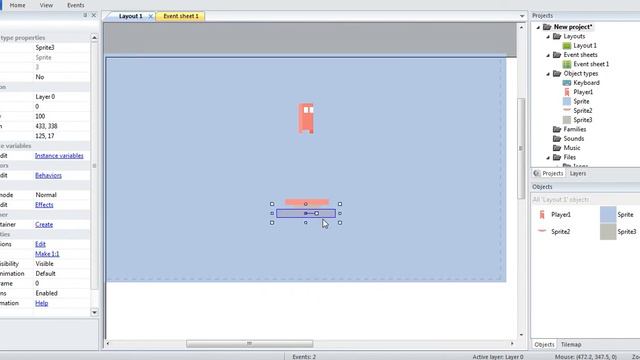Open the Instance variables link
Screen dimensions: 640x360
[59, 156]
